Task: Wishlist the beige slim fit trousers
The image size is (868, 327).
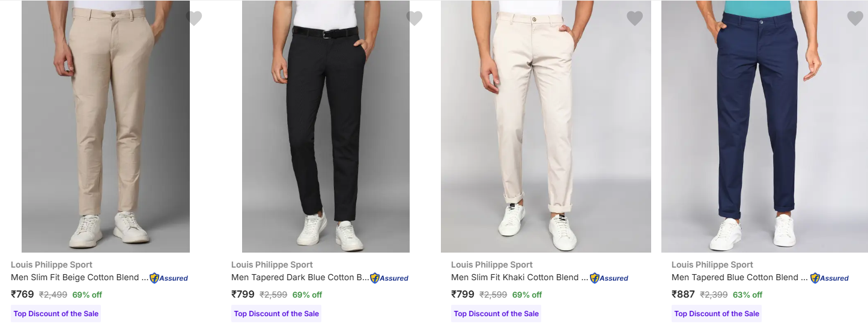Action: pyautogui.click(x=193, y=19)
